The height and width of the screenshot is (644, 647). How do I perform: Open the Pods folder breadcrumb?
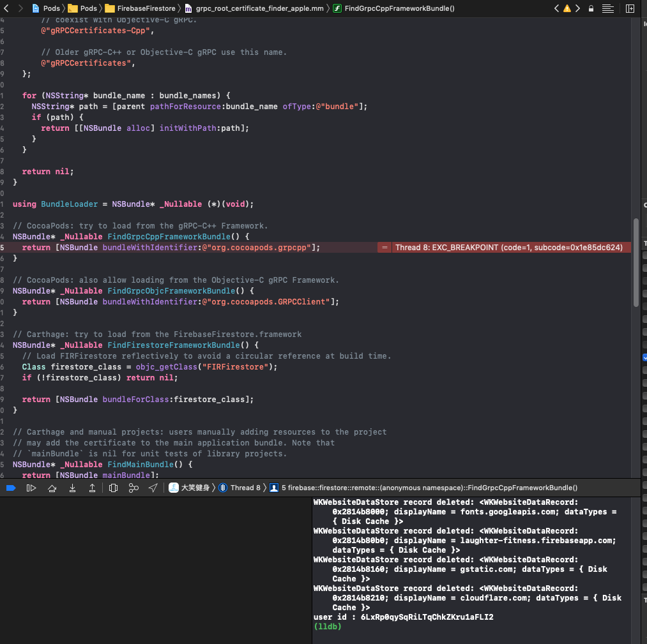pos(82,8)
